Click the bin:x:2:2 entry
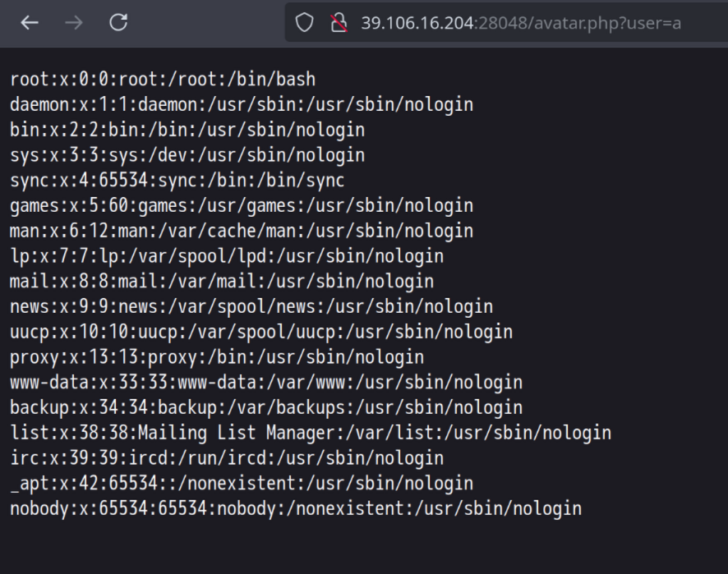Screen dimensions: 728x574 pyautogui.click(x=187, y=130)
